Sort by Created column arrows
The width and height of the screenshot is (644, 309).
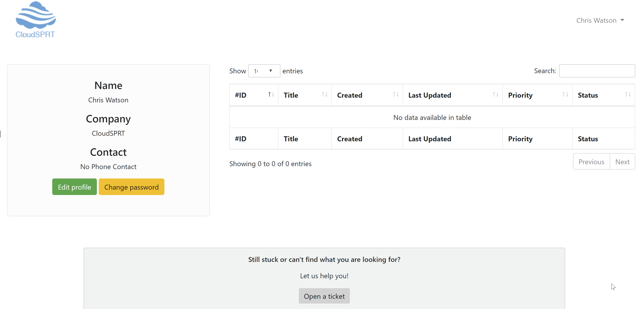(x=395, y=95)
